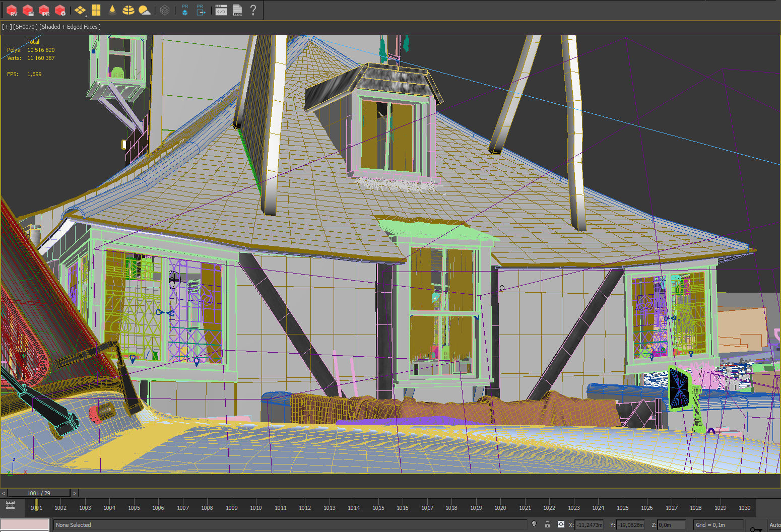Jump to frame 1002 on the timeline
781x532 pixels.
tap(60, 508)
